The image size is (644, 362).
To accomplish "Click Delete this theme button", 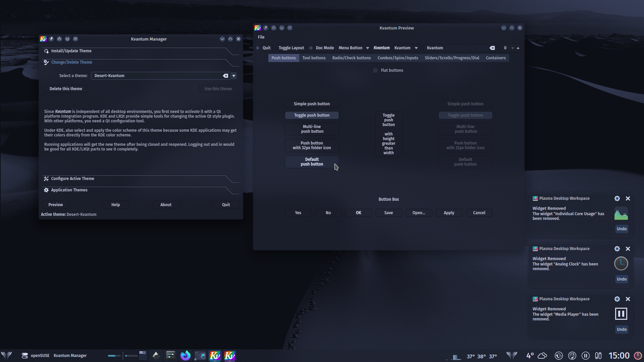I will (x=66, y=89).
